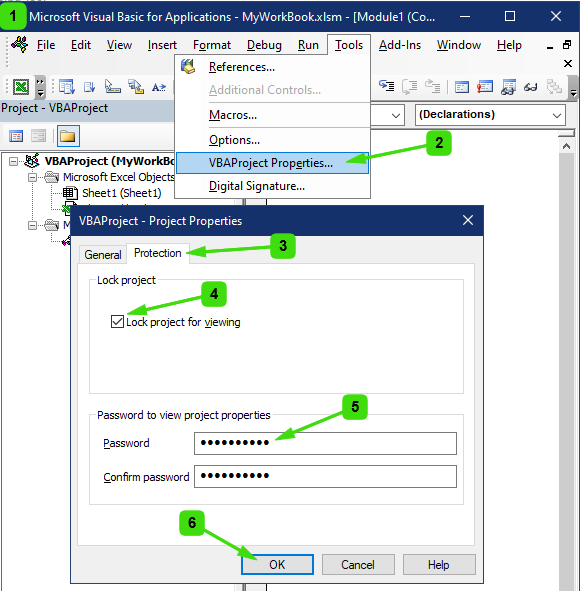Click List Properties/Methods toolbar icon
This screenshot has height=591, width=580.
pyautogui.click(x=67, y=87)
